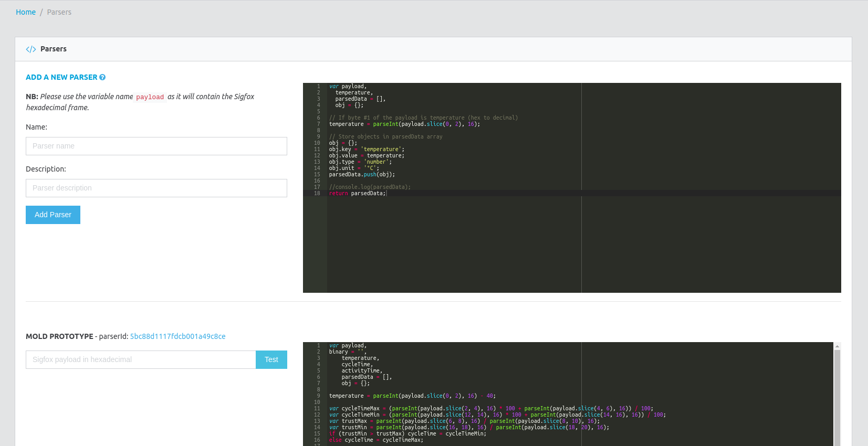Click the Add Parser button

(53, 215)
